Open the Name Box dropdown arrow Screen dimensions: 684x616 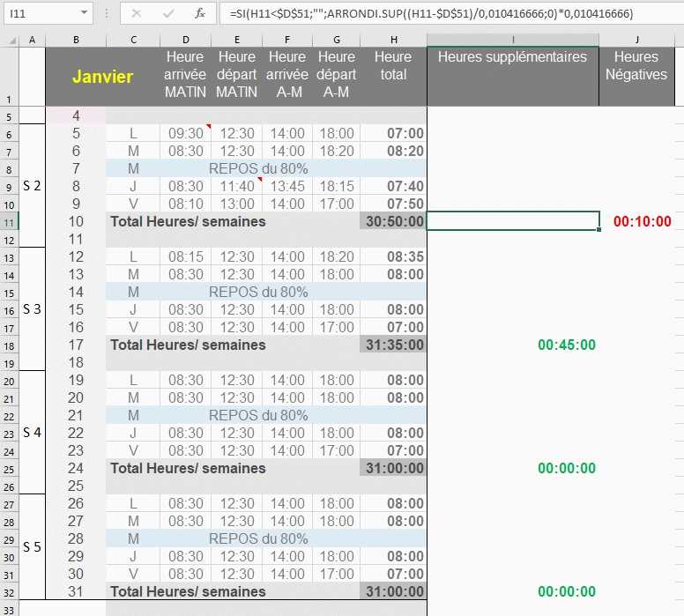[x=85, y=12]
